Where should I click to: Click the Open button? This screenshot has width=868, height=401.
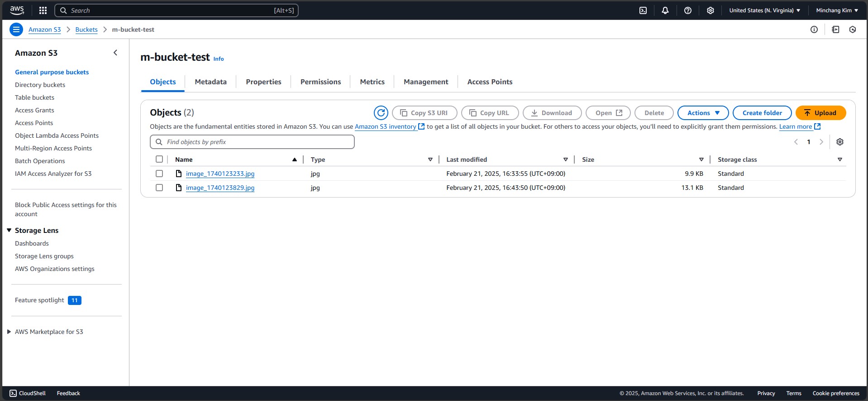point(608,113)
